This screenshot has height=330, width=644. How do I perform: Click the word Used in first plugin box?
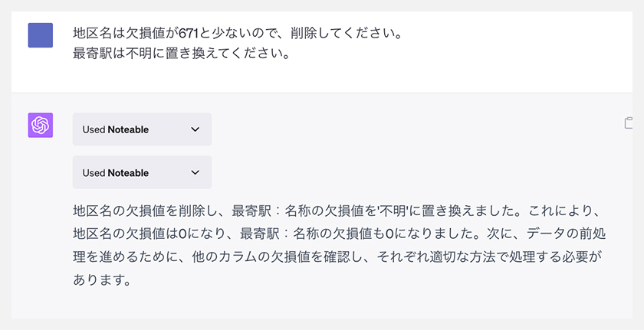(94, 129)
